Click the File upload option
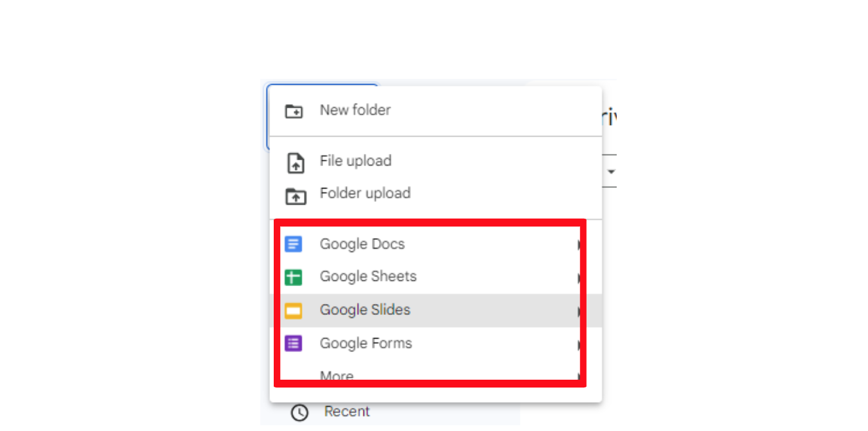 coord(355,162)
